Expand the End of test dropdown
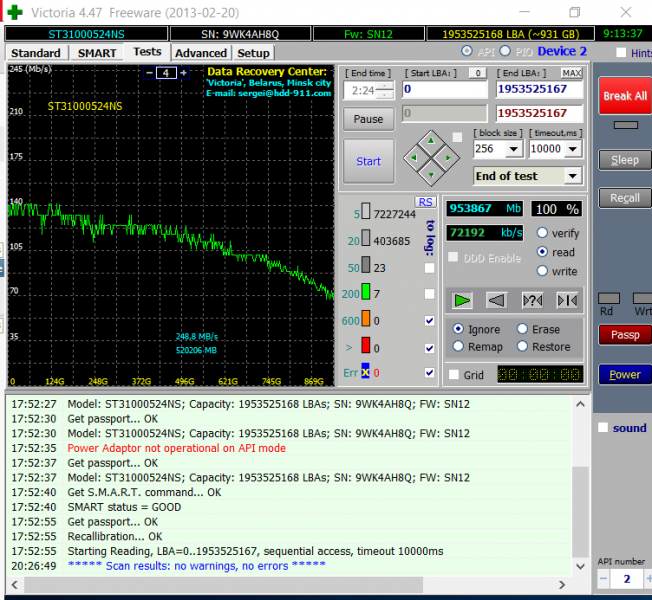Image resolution: width=652 pixels, height=600 pixels. (572, 176)
